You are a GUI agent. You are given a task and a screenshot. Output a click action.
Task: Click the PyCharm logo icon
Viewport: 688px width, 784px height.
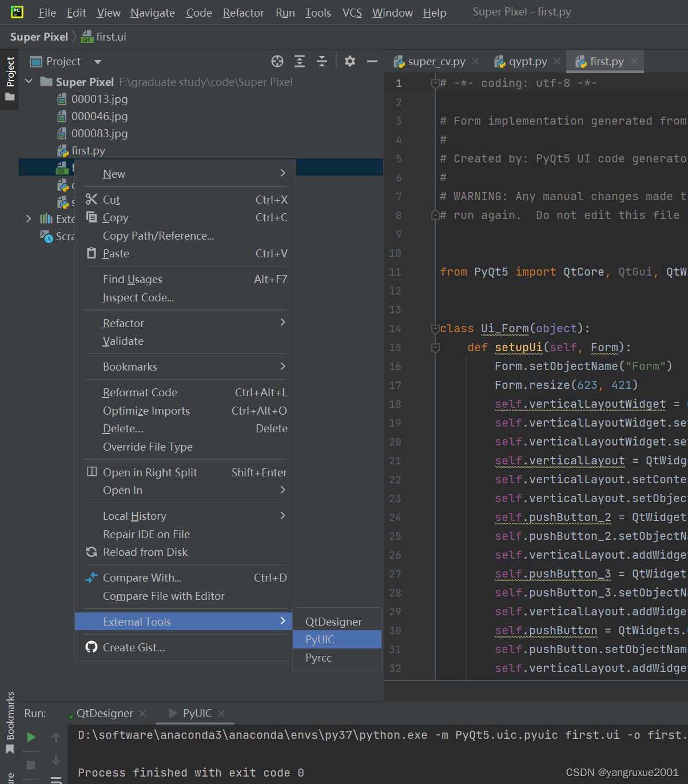coord(17,12)
